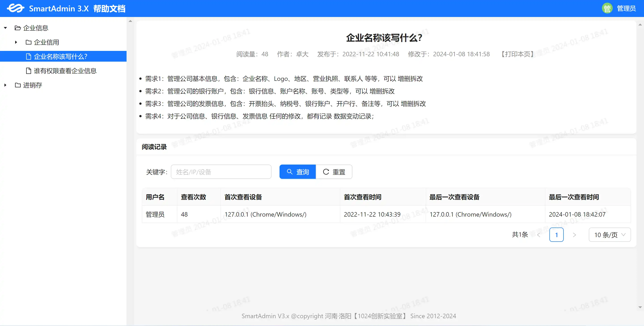Click the keyword input field

pyautogui.click(x=222, y=171)
